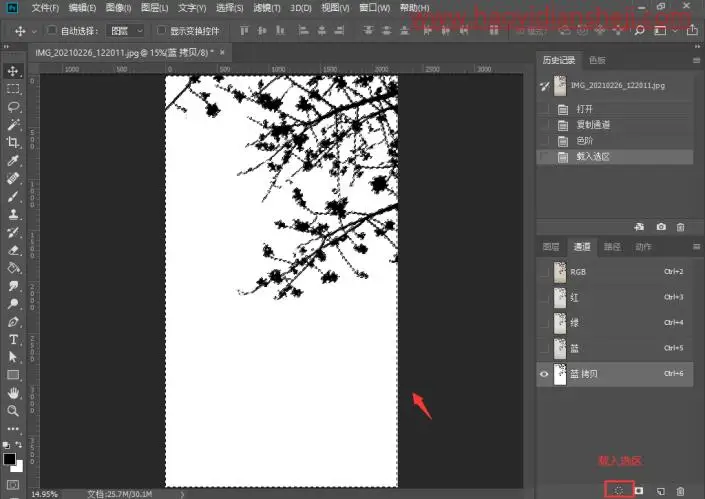Open the 文件(F) menu
This screenshot has width=705, height=499.
click(x=45, y=8)
